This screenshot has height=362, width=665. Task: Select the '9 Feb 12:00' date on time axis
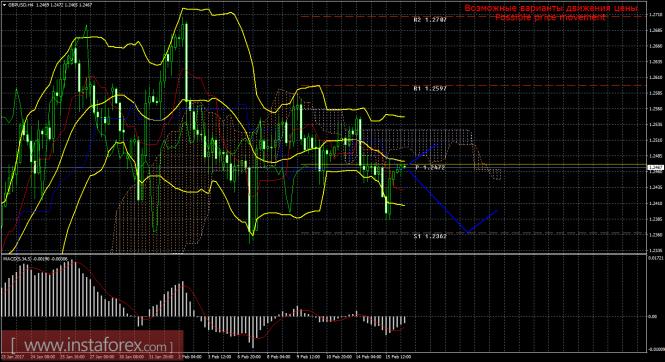coord(308,357)
